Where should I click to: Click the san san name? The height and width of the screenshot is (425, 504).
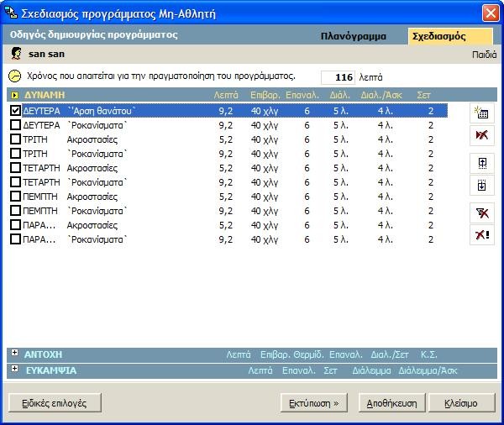(x=46, y=54)
